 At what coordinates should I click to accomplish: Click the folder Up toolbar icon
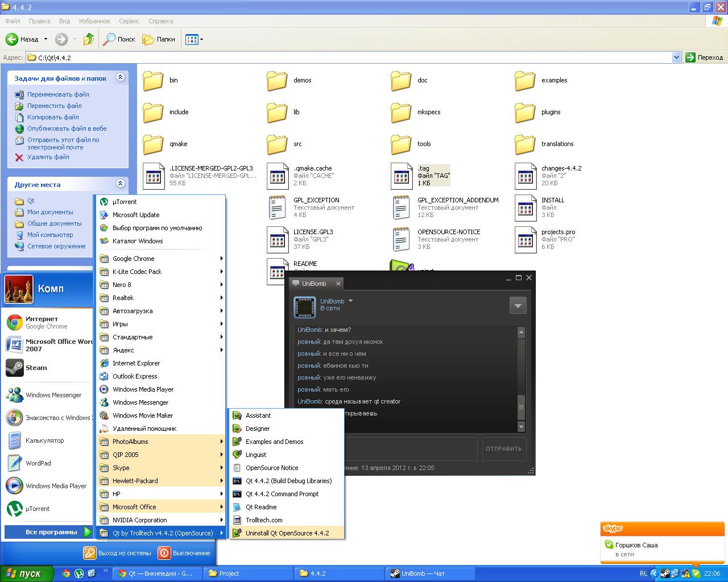point(88,39)
